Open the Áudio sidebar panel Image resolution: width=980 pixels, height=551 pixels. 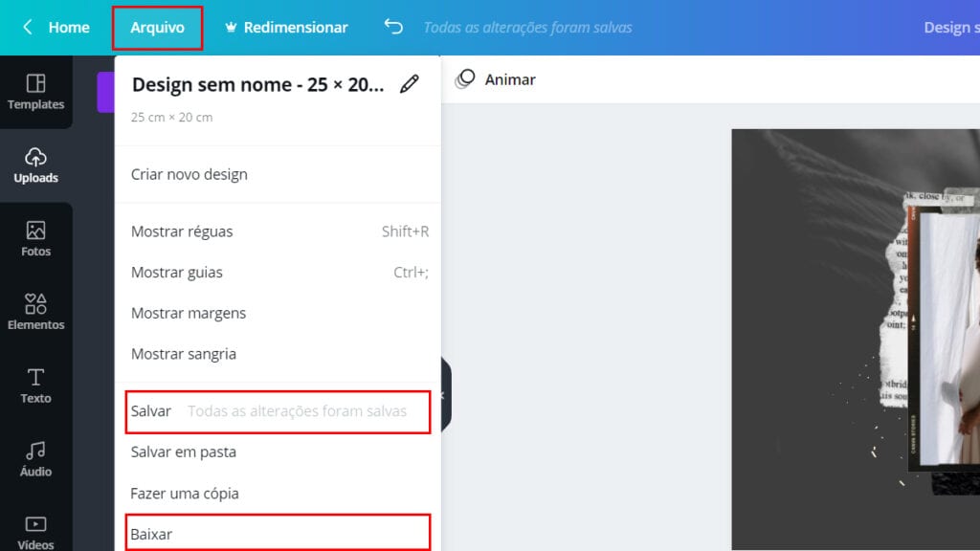click(x=35, y=459)
